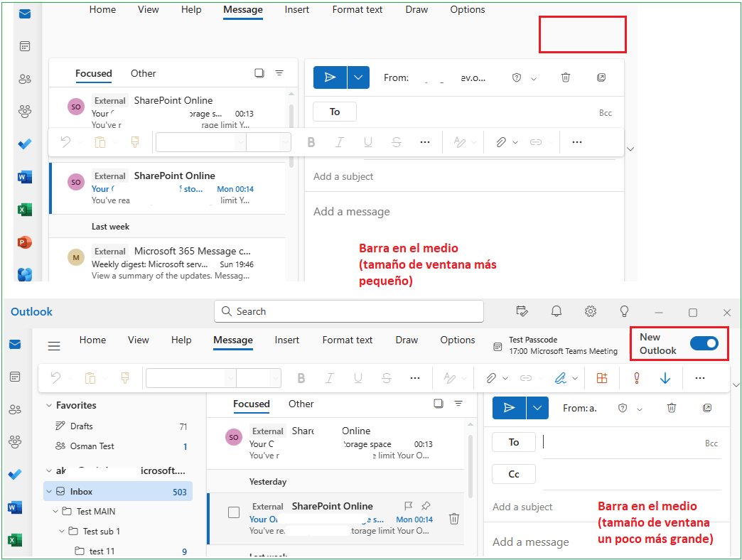Viewport: 742px width, 560px height.
Task: Toggle Bold in bottom screenshot toolbar
Action: 301,378
